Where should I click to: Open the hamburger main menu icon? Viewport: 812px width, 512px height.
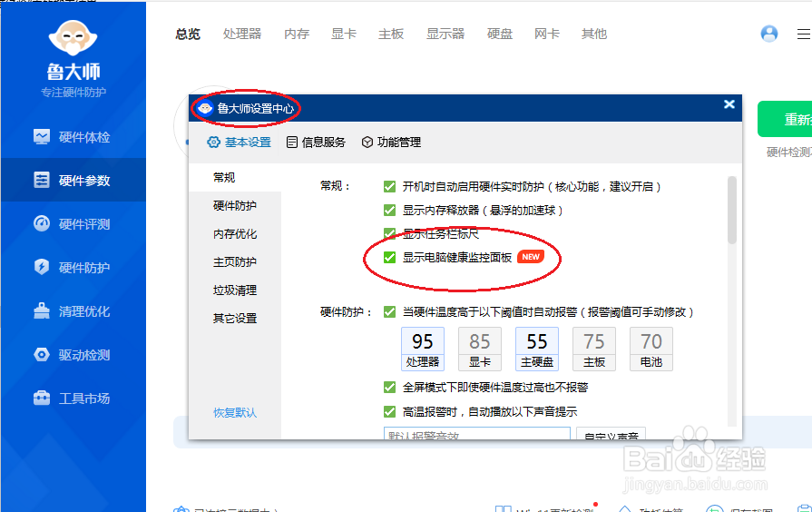coord(804,34)
